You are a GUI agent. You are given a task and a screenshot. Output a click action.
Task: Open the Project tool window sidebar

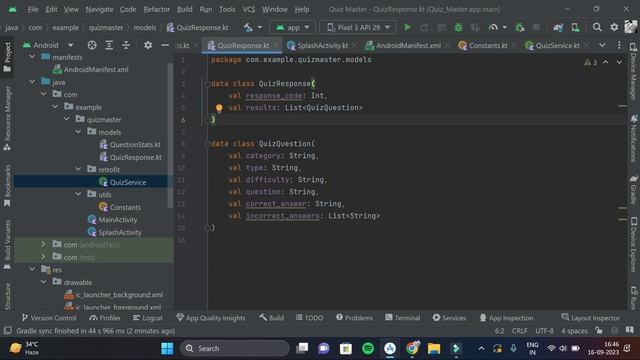(x=7, y=57)
